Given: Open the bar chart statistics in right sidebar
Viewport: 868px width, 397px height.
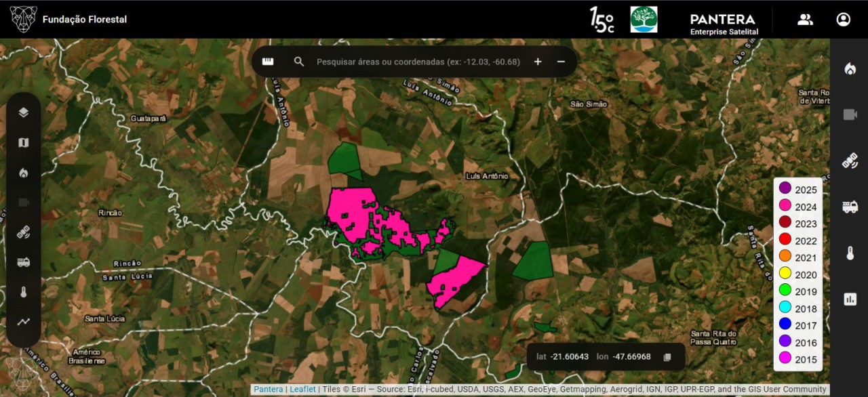Looking at the screenshot, I should tap(850, 299).
